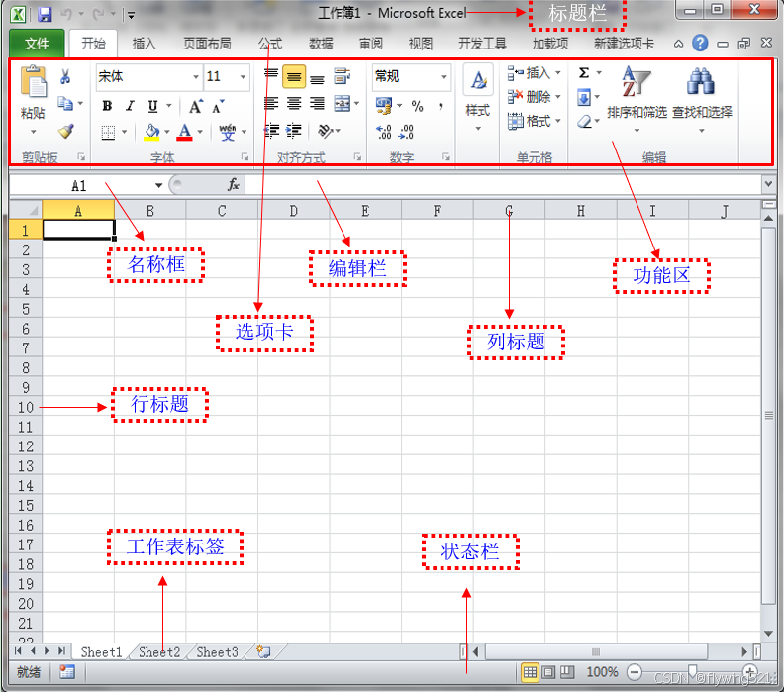Switch to Page Break Preview view

point(567,672)
